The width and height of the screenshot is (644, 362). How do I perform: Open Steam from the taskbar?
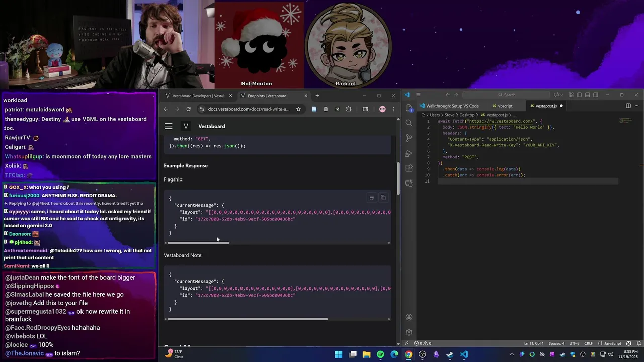click(450, 354)
